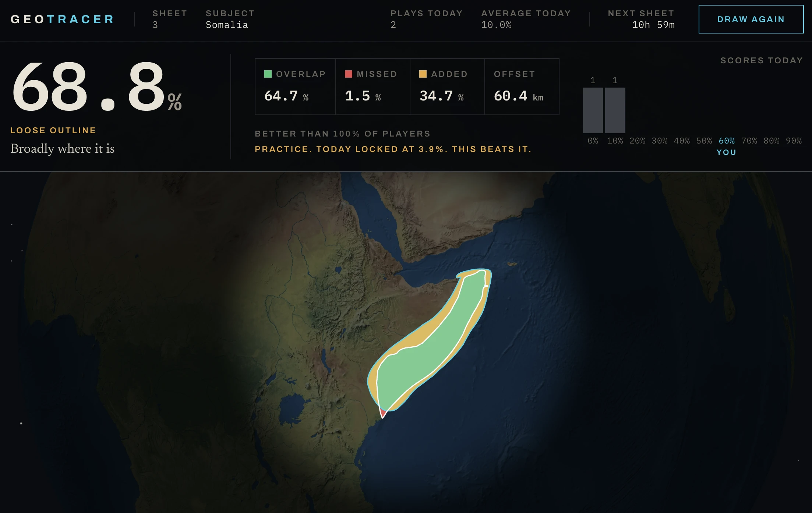
Task: Click the OVERLAP legend label
Action: pyautogui.click(x=301, y=74)
